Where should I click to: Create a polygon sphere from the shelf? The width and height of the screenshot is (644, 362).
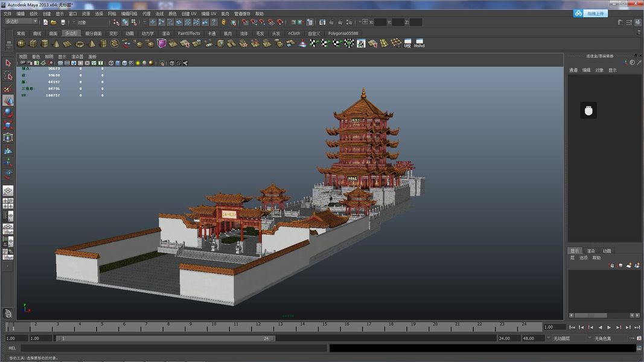click(x=21, y=43)
